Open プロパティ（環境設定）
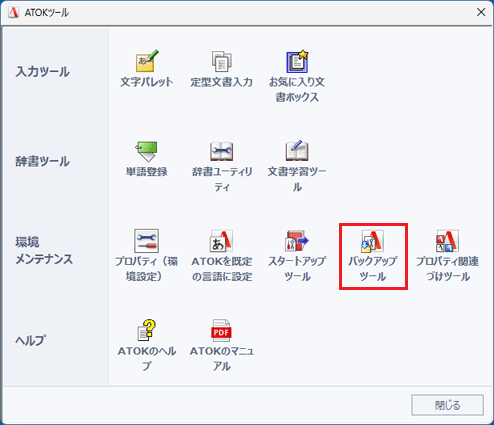This screenshot has height=425, width=494. 146,255
